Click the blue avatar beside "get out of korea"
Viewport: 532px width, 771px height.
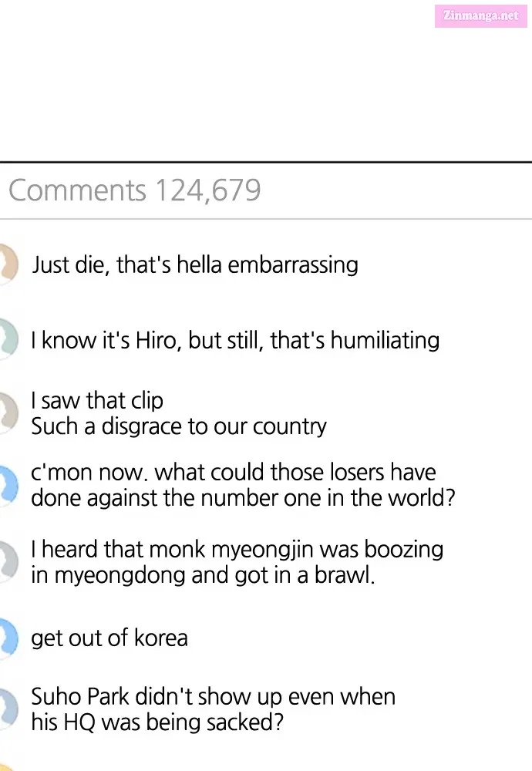[x=8, y=638]
